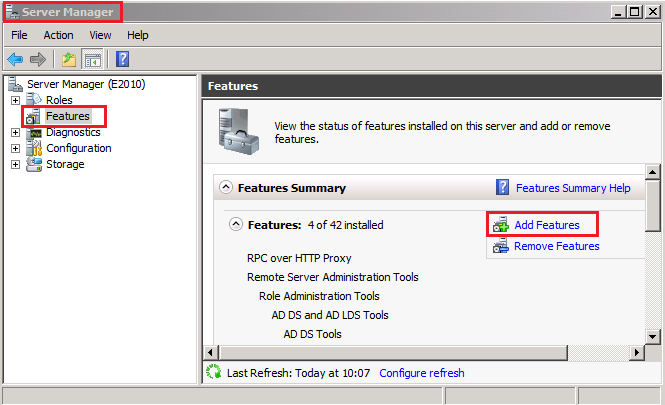Expand the Roles tree node
The width and height of the screenshot is (665, 405).
point(15,100)
